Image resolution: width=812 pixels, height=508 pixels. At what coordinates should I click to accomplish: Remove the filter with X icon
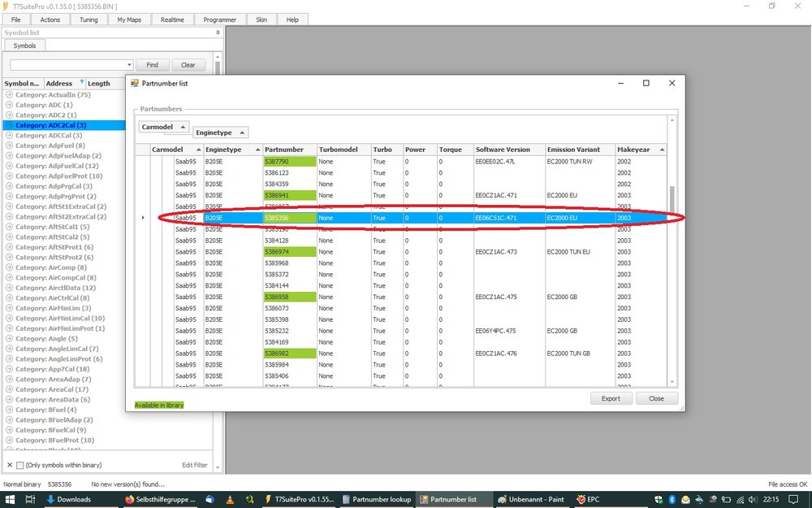point(9,465)
